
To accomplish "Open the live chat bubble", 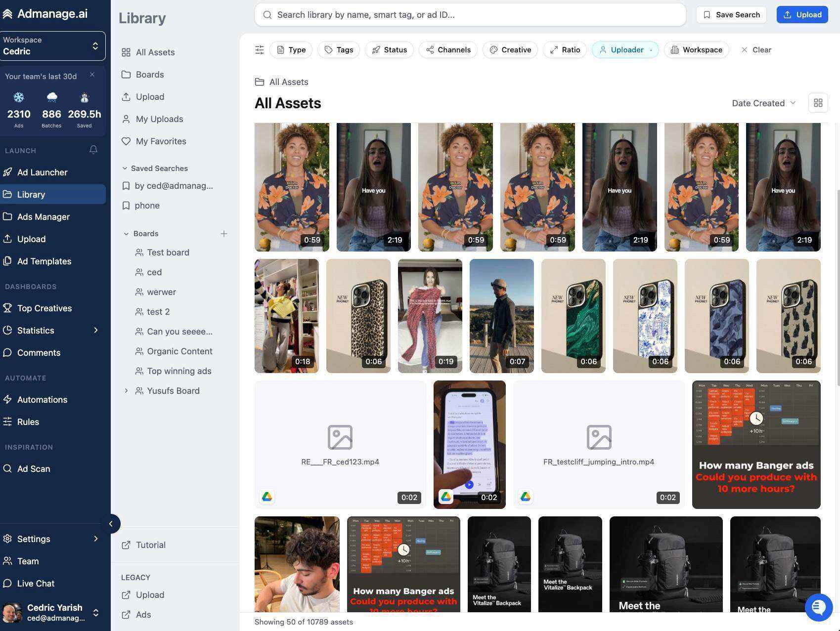I will click(818, 607).
